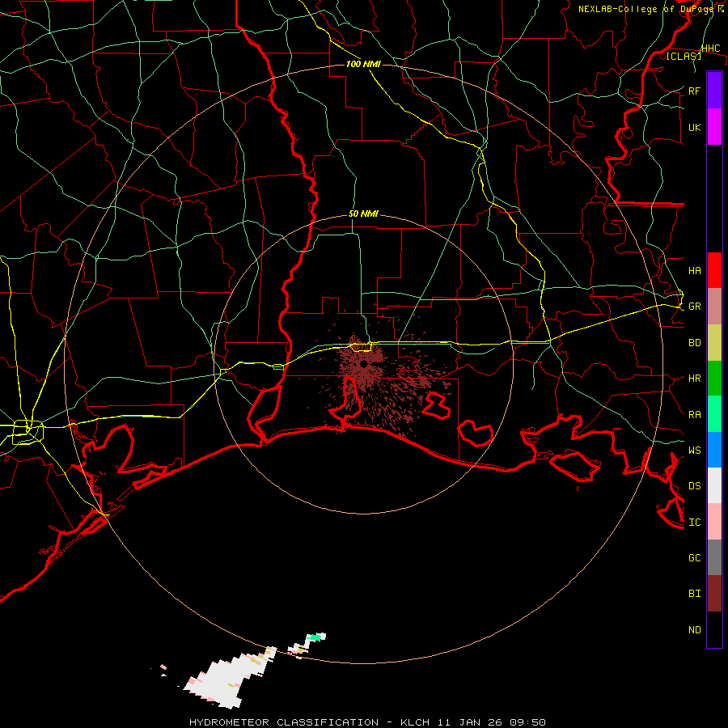This screenshot has height=728, width=728.
Task: Click the BD yellow legend swatch
Action: coord(714,342)
